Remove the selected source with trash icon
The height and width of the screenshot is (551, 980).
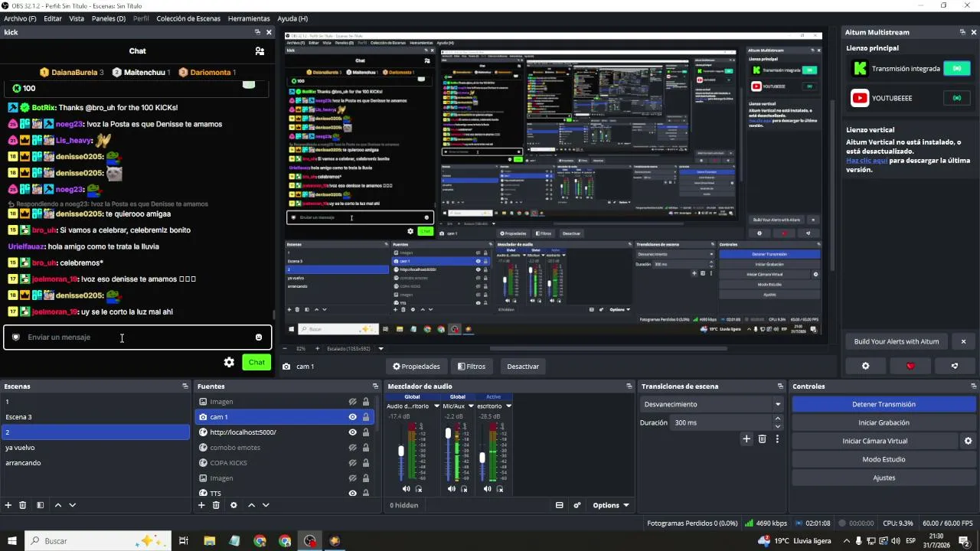(216, 505)
